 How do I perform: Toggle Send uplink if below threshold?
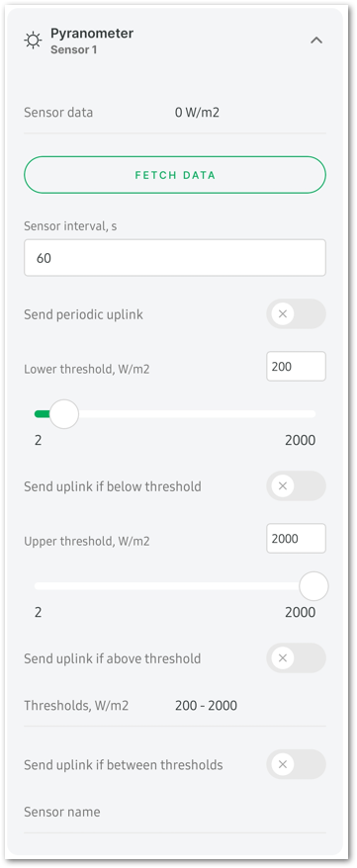[296, 486]
